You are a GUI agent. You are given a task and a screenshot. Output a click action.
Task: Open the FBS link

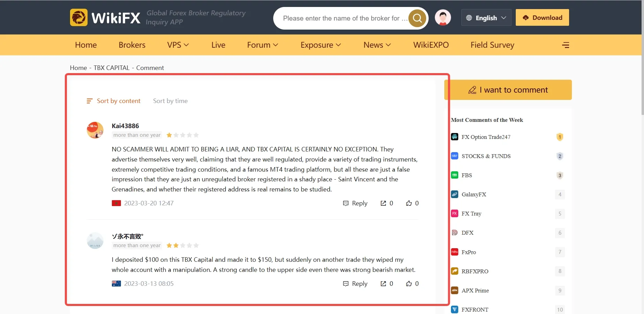tap(467, 175)
